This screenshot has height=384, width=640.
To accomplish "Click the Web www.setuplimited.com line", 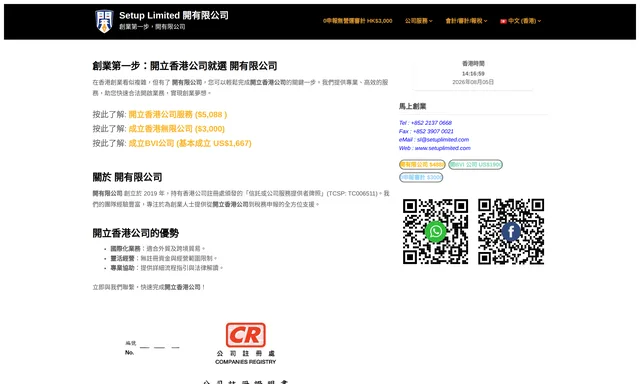I will [435, 148].
